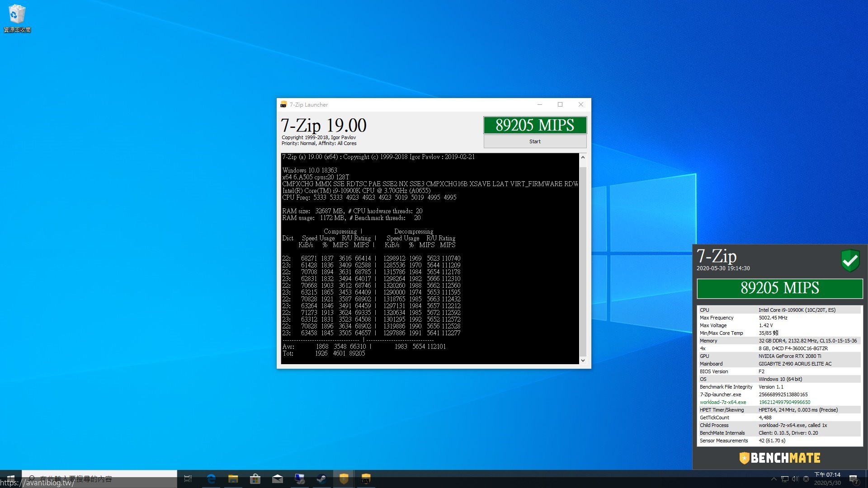Select the Benchmark File Integrity row
This screenshot has height=488, width=868.
coord(780,387)
